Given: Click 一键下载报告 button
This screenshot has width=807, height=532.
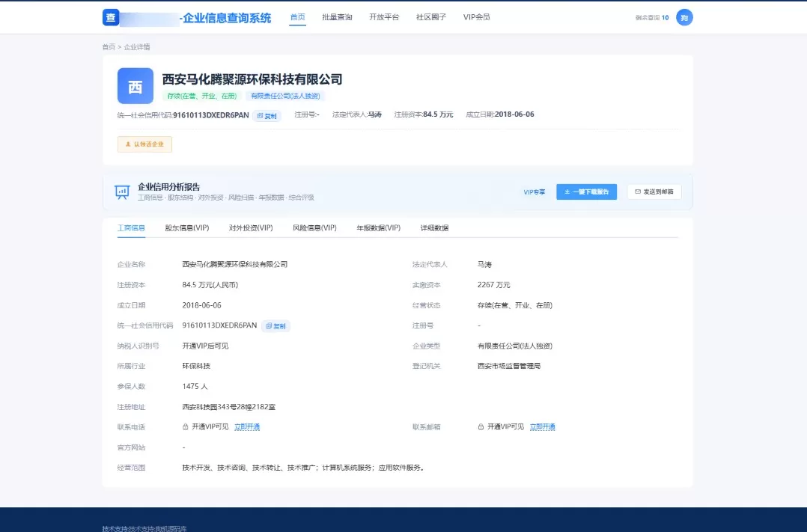Looking at the screenshot, I should point(586,192).
